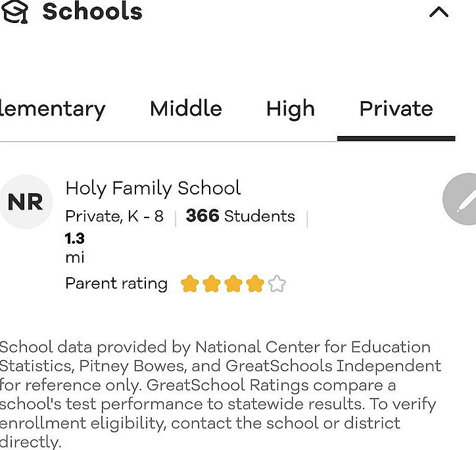This screenshot has height=450, width=476.
Task: Click the fourth gold rating star
Action: pos(255,284)
